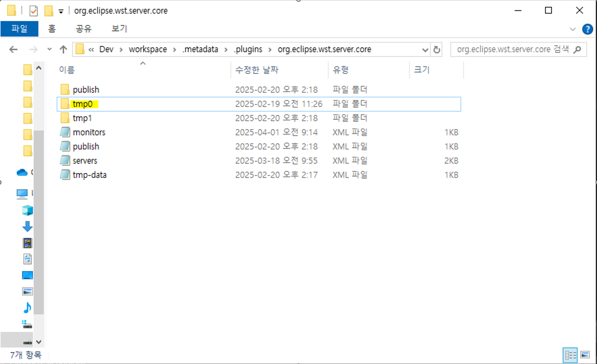Click the Back navigation arrow

pyautogui.click(x=13, y=50)
